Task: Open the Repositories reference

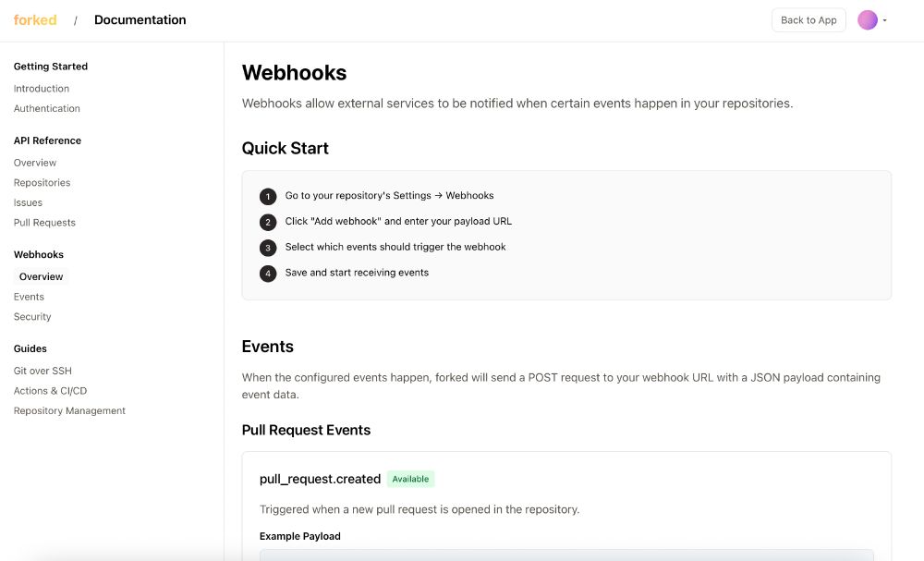Action: tap(42, 183)
